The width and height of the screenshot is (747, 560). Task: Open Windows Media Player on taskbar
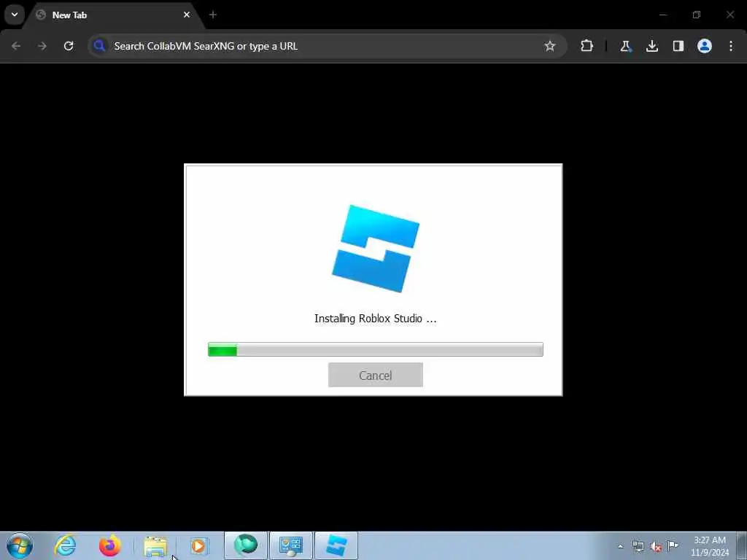tap(198, 545)
